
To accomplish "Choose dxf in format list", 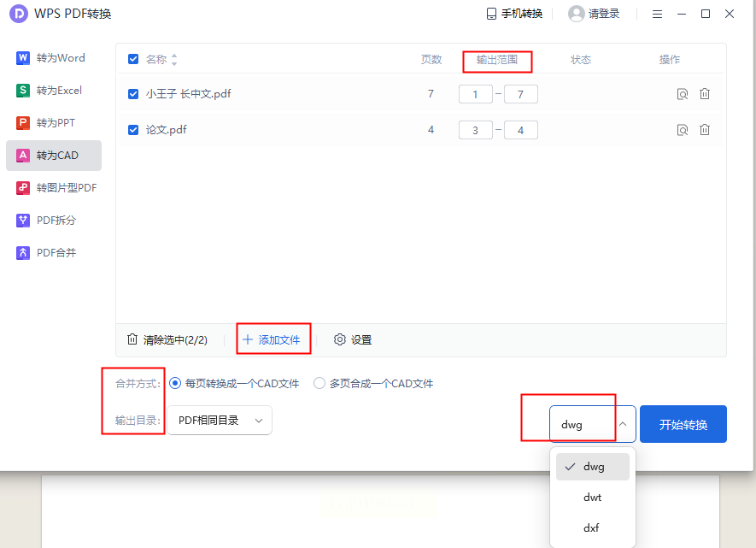I will point(593,527).
